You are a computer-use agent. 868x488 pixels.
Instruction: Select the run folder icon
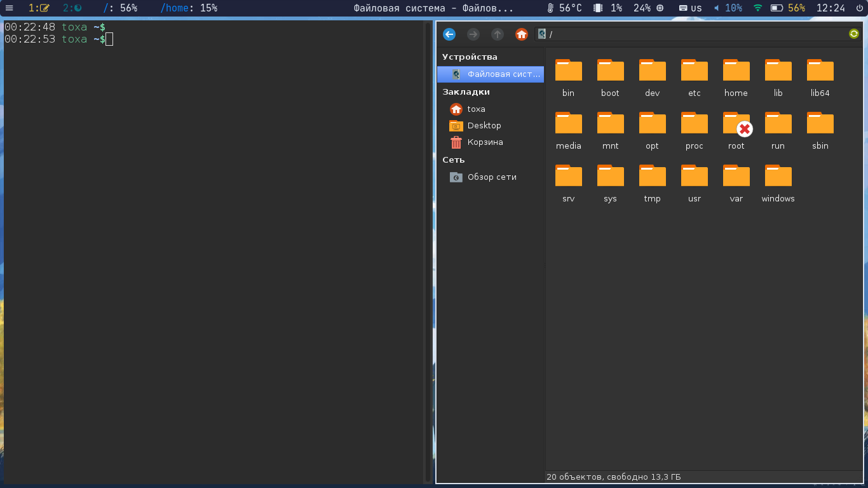[x=778, y=123]
